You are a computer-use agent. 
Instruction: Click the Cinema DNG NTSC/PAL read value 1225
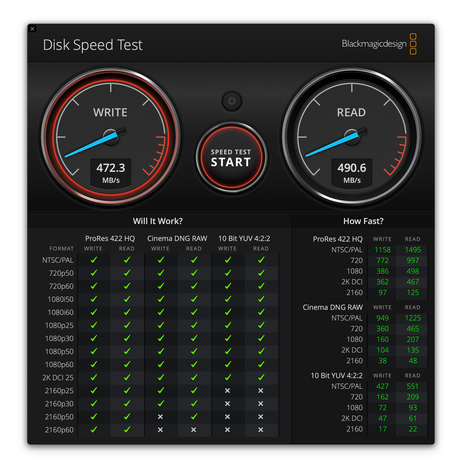[x=413, y=318]
